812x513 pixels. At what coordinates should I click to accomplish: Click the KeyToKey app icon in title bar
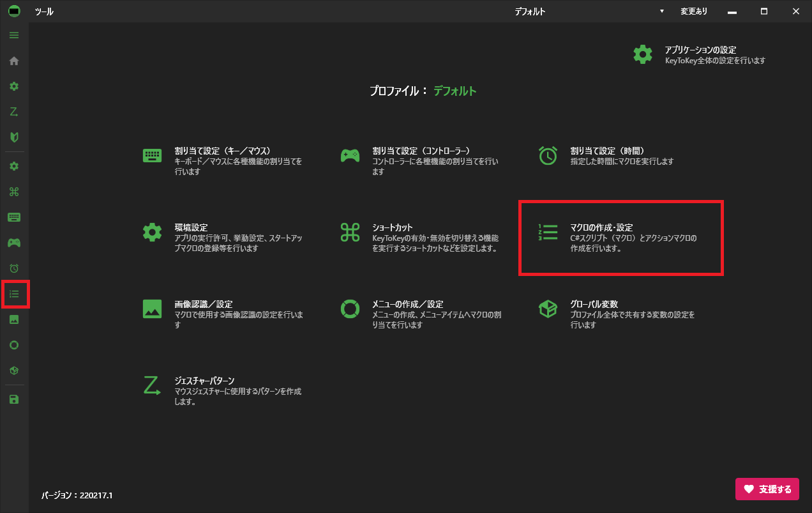pyautogui.click(x=14, y=11)
